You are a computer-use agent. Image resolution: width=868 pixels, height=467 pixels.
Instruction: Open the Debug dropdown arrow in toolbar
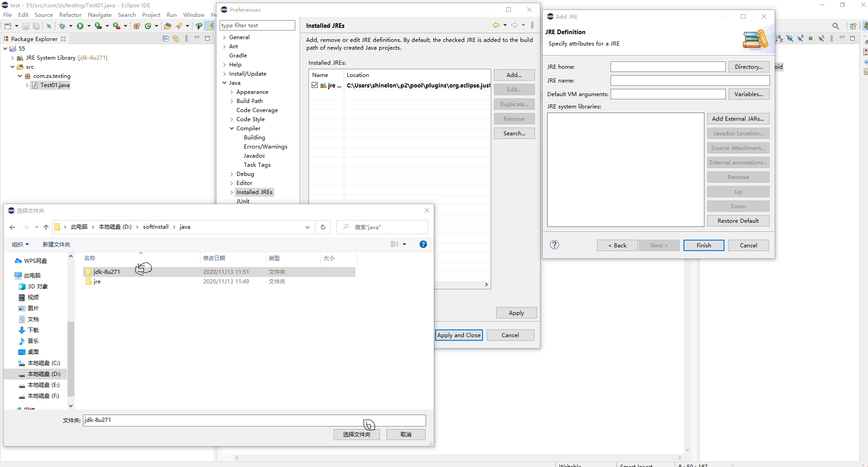71,26
